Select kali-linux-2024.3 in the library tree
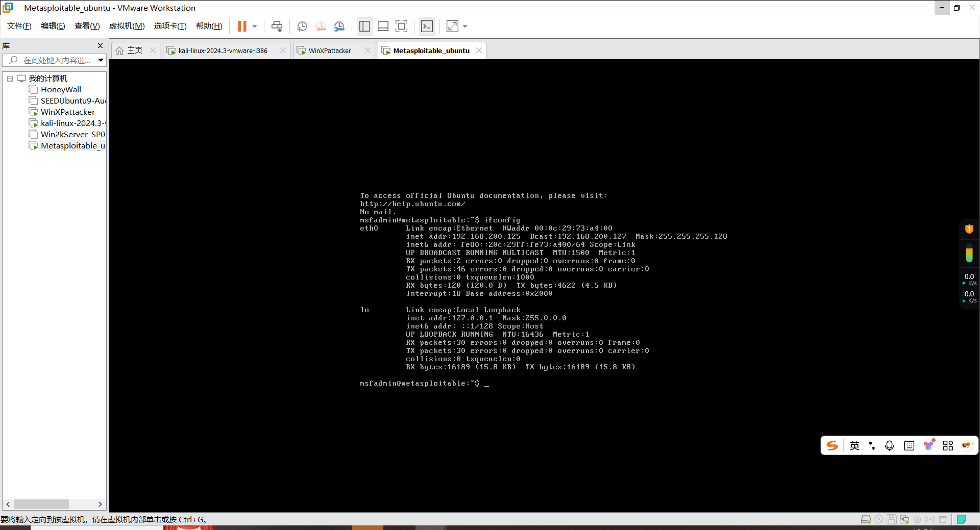Viewport: 980px width, 530px height. coord(73,123)
